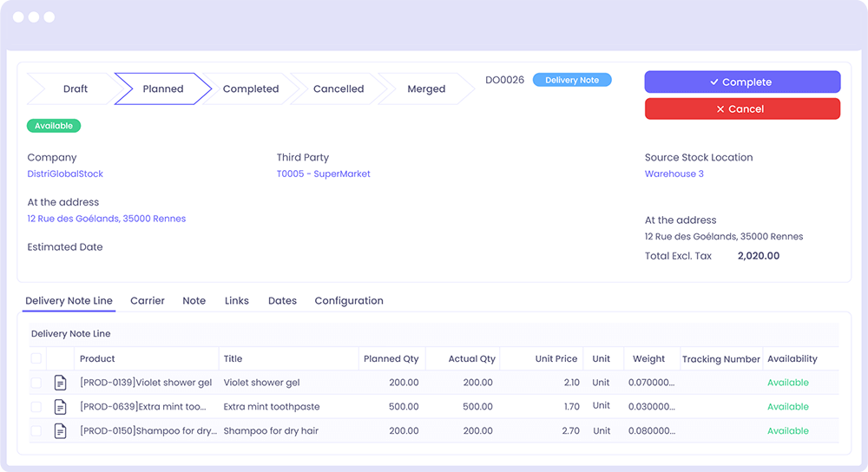Screen dimensions: 868x472
Task: Click weight 0.070000... cell
Action: click(652, 383)
